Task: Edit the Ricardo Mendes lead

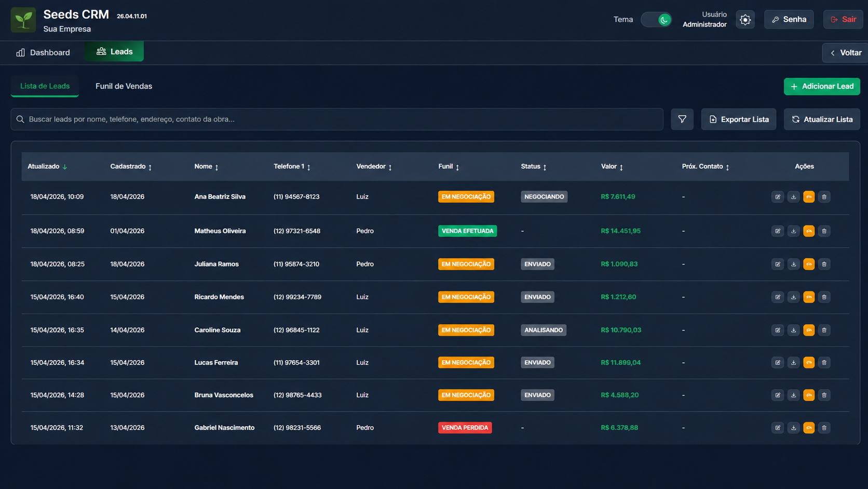Action: pos(778,297)
